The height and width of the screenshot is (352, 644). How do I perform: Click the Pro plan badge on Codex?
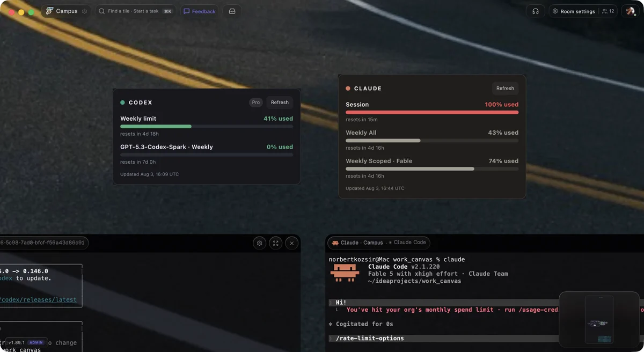click(x=256, y=102)
